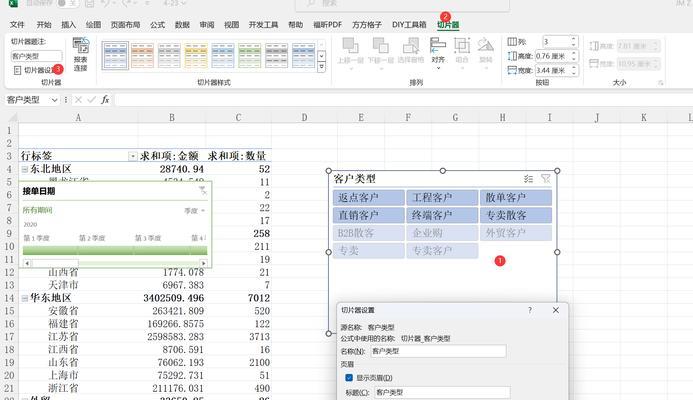Open the size group dialog launcher
This screenshot has height=400, width=693.
[661, 83]
